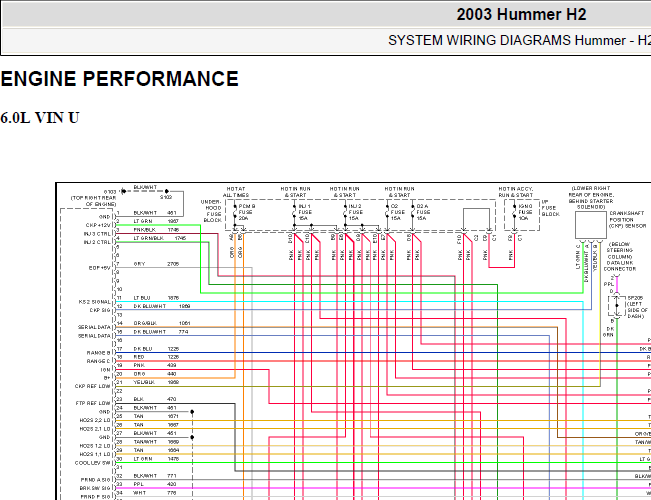651x500 pixels.
Task: Click the 'DK BLU 1225' wire label
Action: tap(156, 349)
